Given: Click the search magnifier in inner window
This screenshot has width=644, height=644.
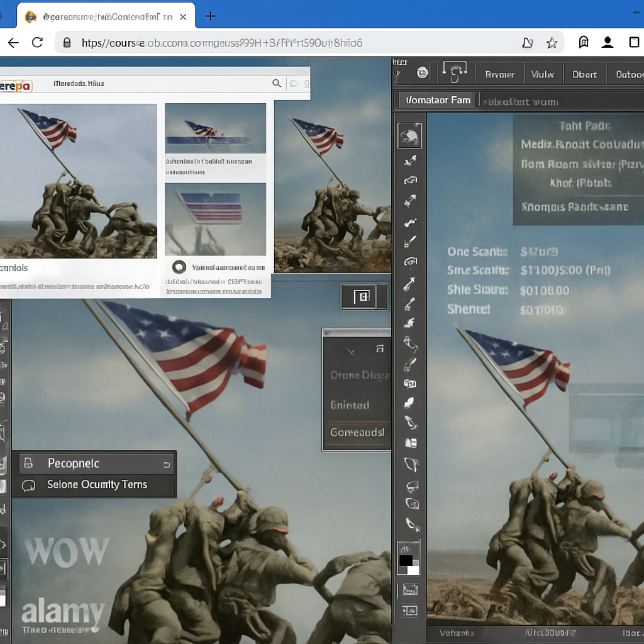Looking at the screenshot, I should pos(276,83).
